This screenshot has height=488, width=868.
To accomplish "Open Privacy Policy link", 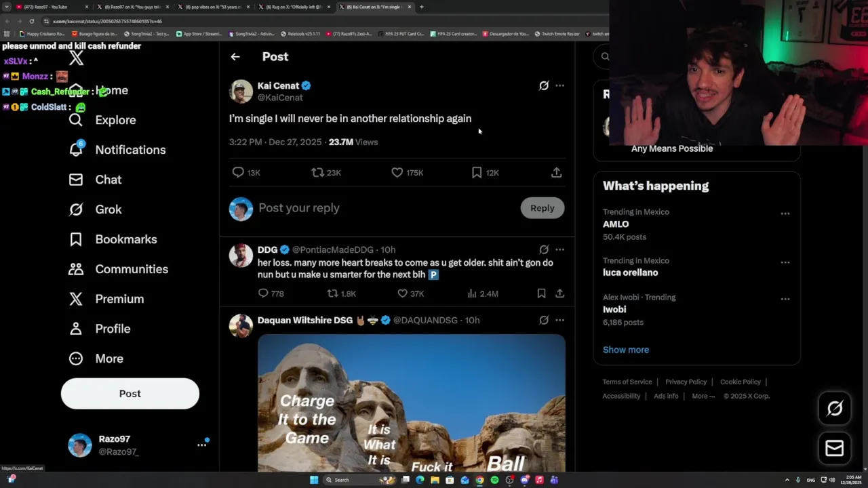I will tap(686, 382).
